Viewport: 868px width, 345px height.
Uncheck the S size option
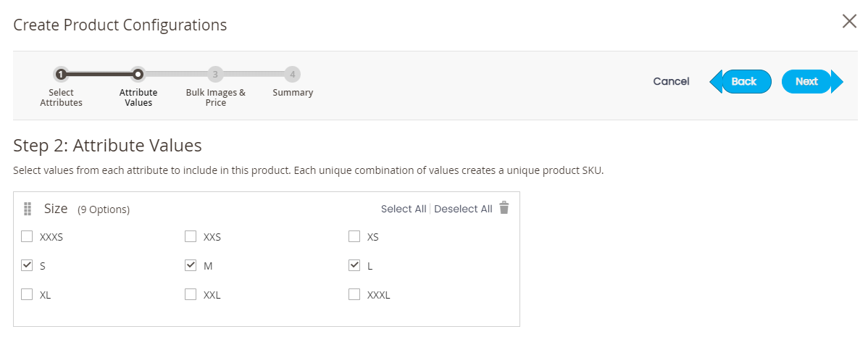coord(27,266)
